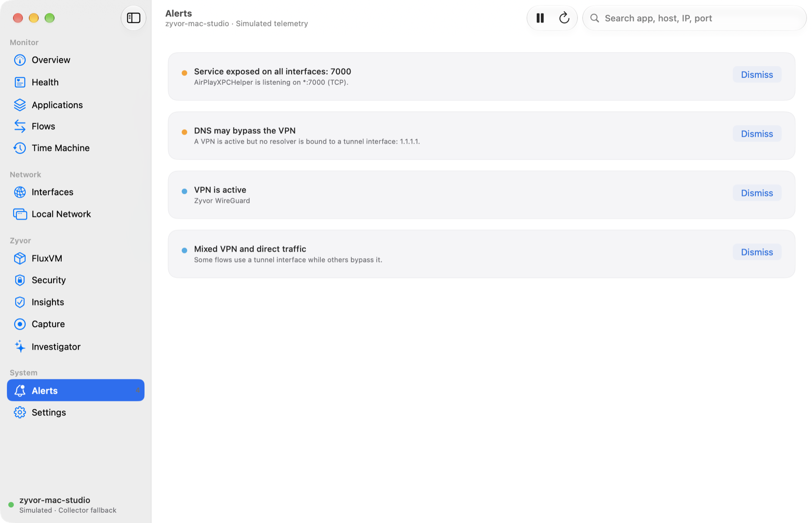The height and width of the screenshot is (523, 812).
Task: Select the Alerts bell item in the sidebar
Action: click(x=76, y=390)
